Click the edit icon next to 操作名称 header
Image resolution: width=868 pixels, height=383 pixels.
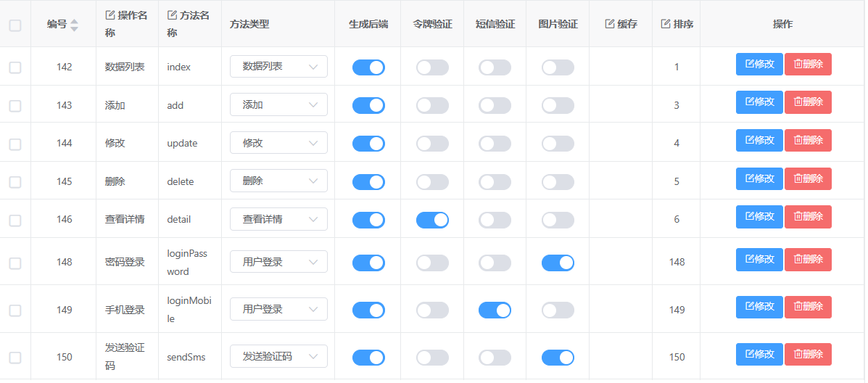coord(110,15)
